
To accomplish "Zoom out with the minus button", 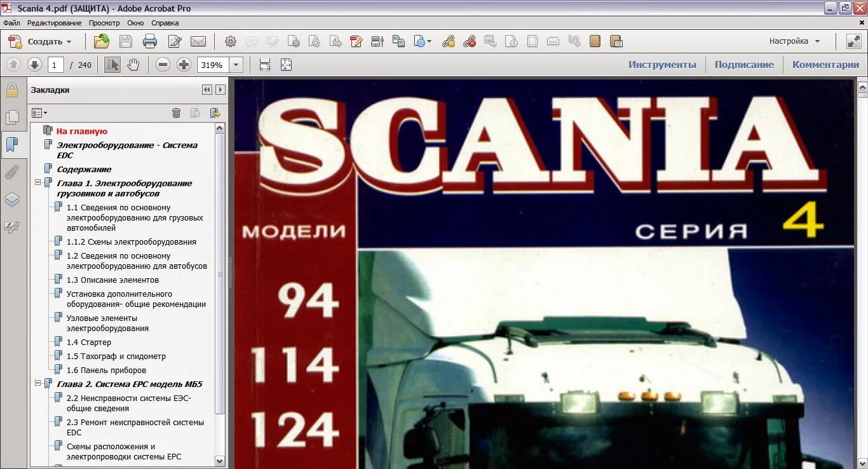I will click(163, 65).
